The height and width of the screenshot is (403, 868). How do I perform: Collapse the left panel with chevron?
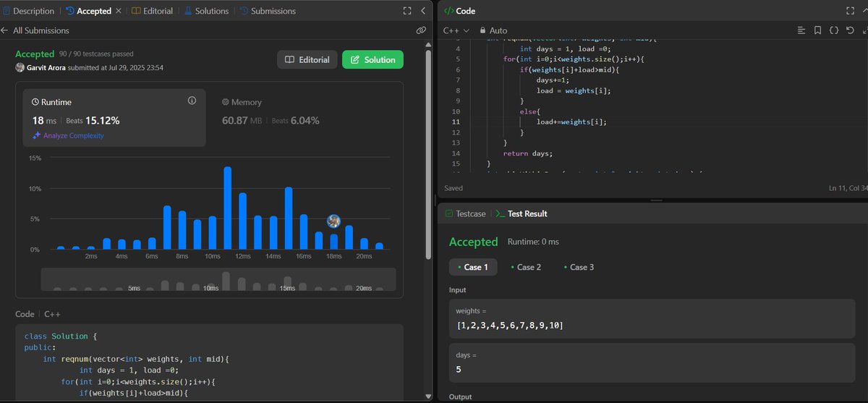[424, 11]
